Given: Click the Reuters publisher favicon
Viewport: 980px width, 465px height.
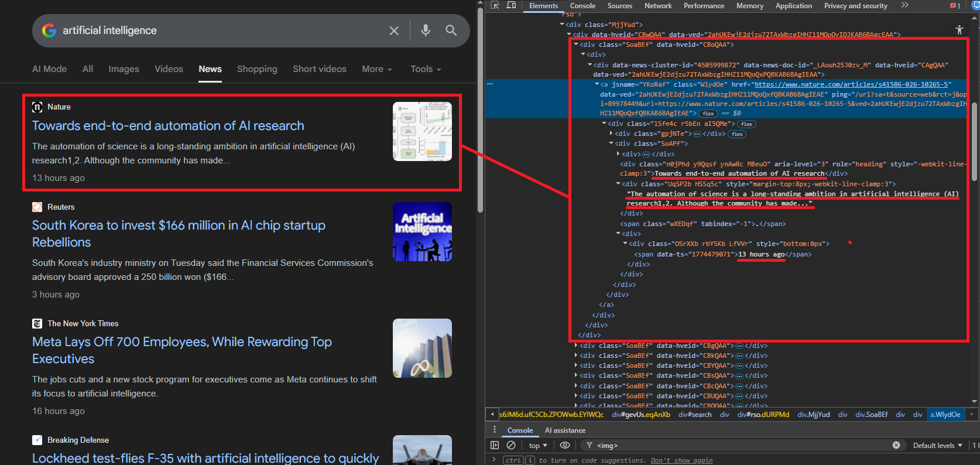Looking at the screenshot, I should coord(37,207).
